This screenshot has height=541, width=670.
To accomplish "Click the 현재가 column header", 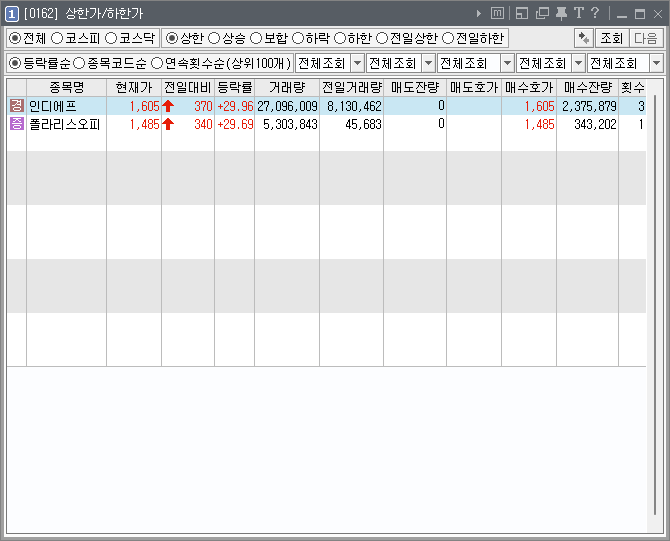I will coord(134,88).
